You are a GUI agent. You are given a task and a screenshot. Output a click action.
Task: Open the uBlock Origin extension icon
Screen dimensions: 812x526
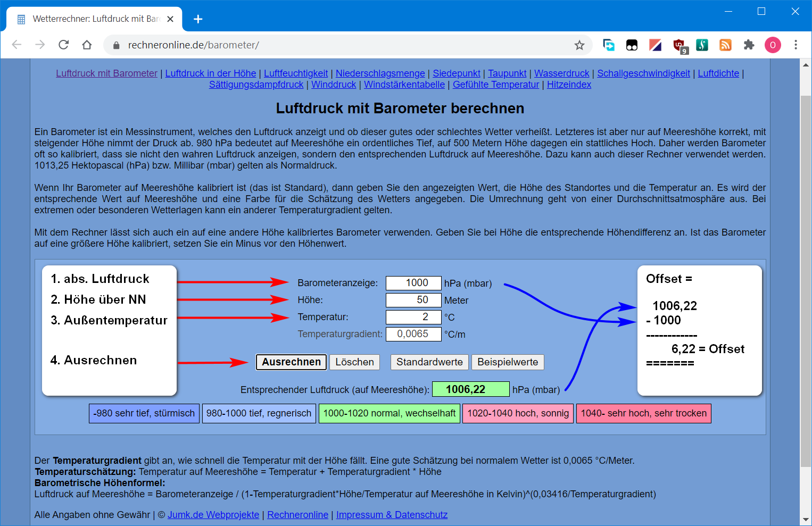pyautogui.click(x=679, y=45)
